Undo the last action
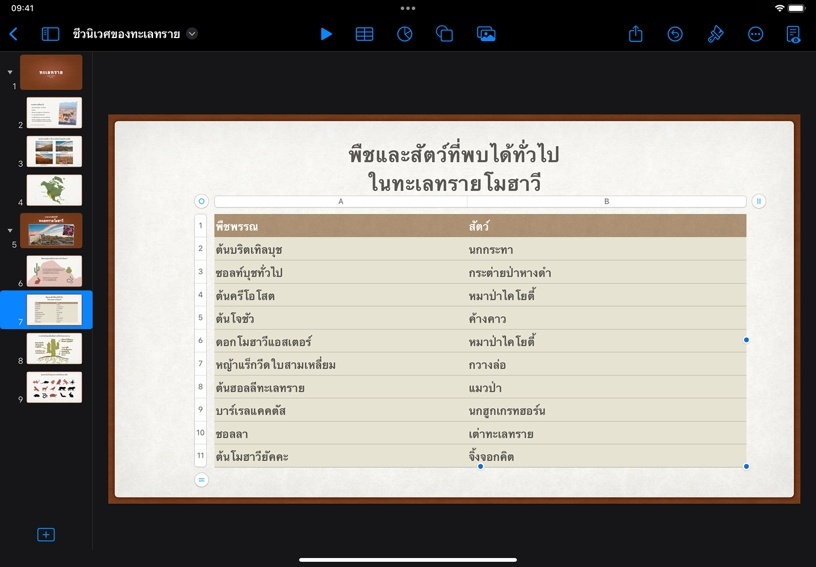The image size is (816, 567). pos(675,34)
